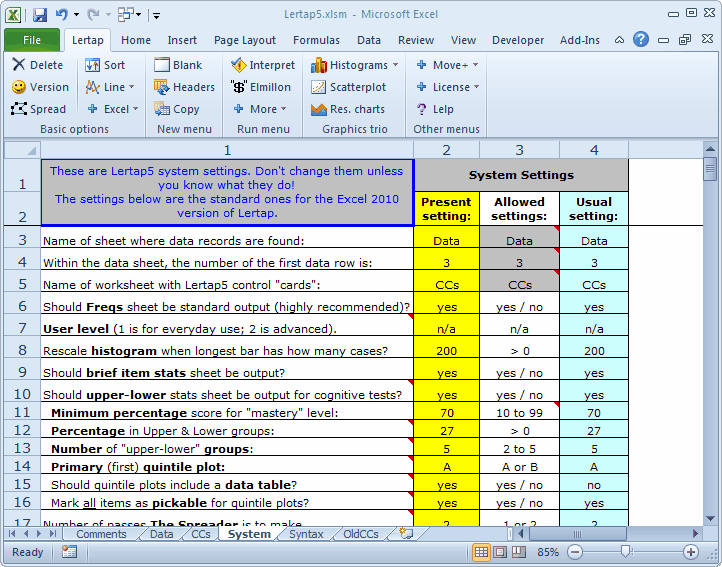Expand the Histograms dropdown arrow
The image size is (722, 567).
pyautogui.click(x=396, y=64)
